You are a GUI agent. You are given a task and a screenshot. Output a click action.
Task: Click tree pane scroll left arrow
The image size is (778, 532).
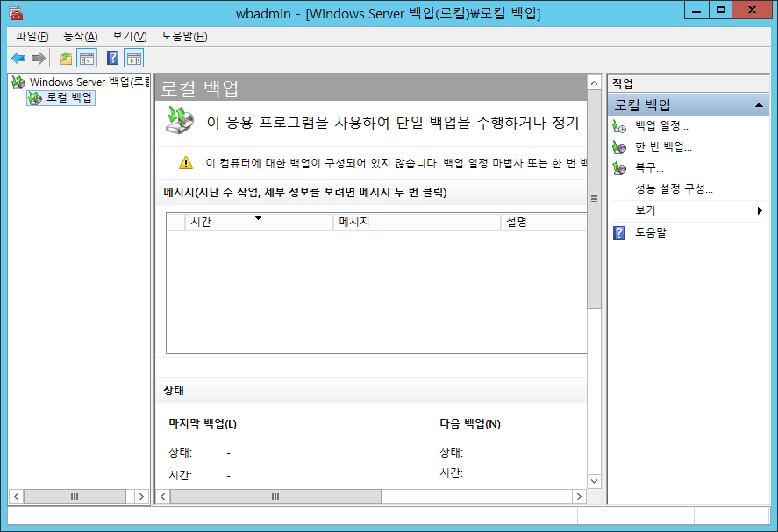(x=17, y=496)
